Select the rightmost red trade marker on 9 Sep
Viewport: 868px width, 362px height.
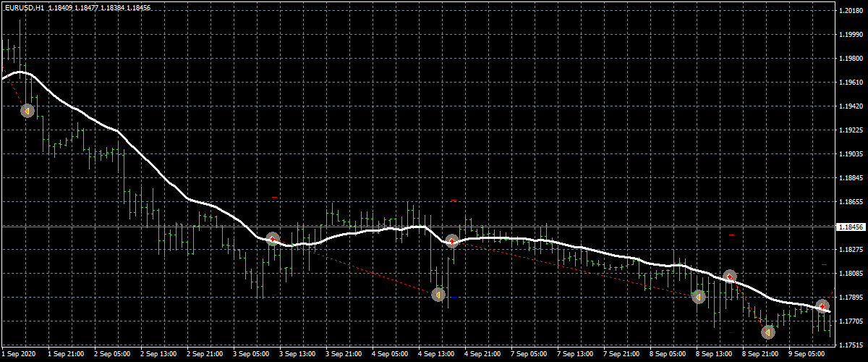(x=822, y=306)
